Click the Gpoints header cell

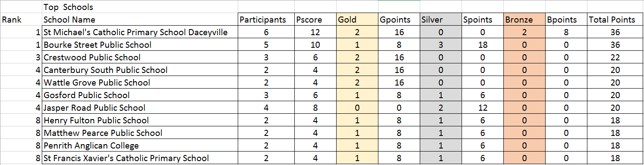pyautogui.click(x=399, y=20)
